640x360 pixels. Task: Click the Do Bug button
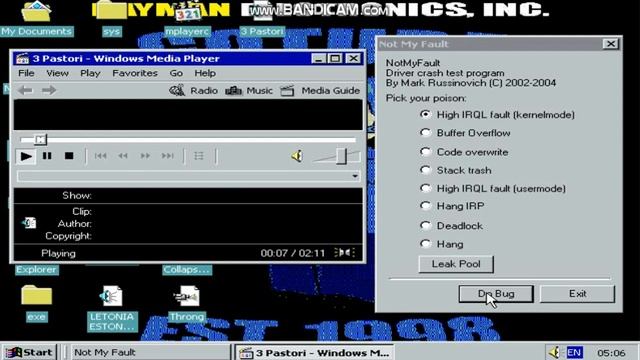click(496, 294)
